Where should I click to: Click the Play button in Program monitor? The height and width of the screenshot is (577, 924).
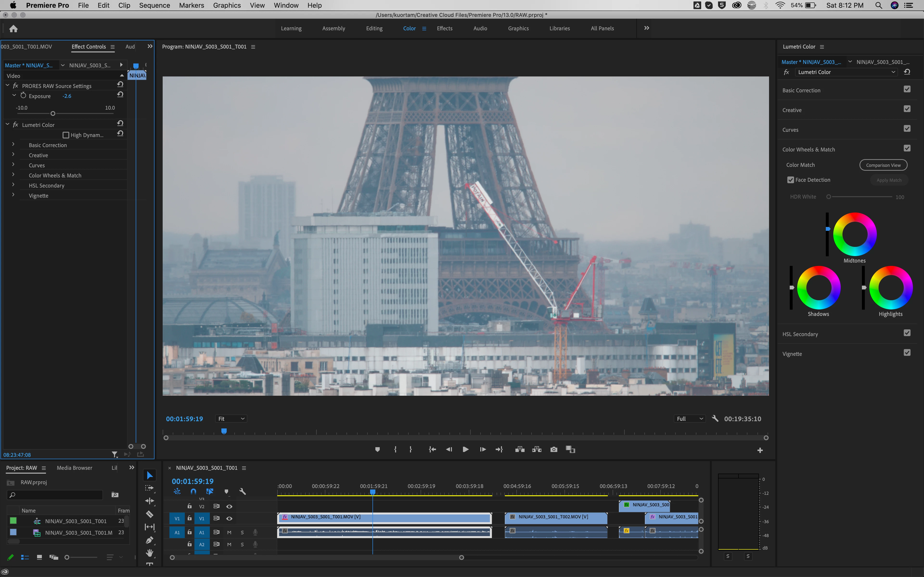click(465, 450)
